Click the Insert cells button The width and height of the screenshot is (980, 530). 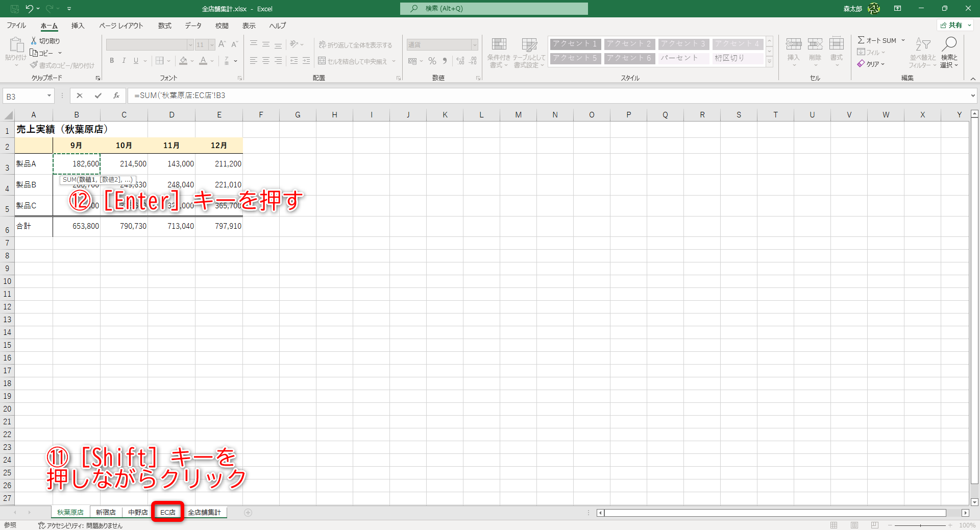793,52
